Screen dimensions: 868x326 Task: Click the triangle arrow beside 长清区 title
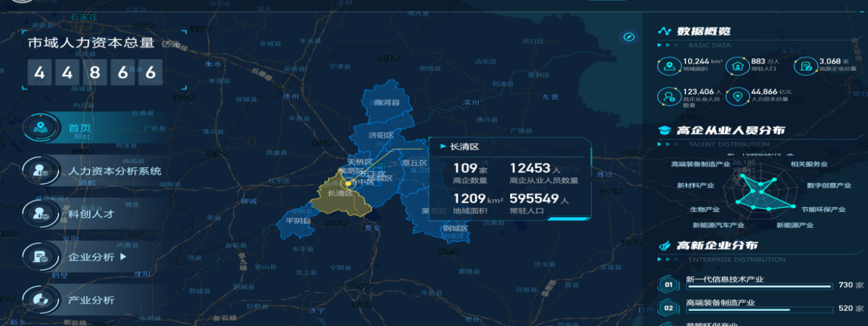(x=443, y=146)
